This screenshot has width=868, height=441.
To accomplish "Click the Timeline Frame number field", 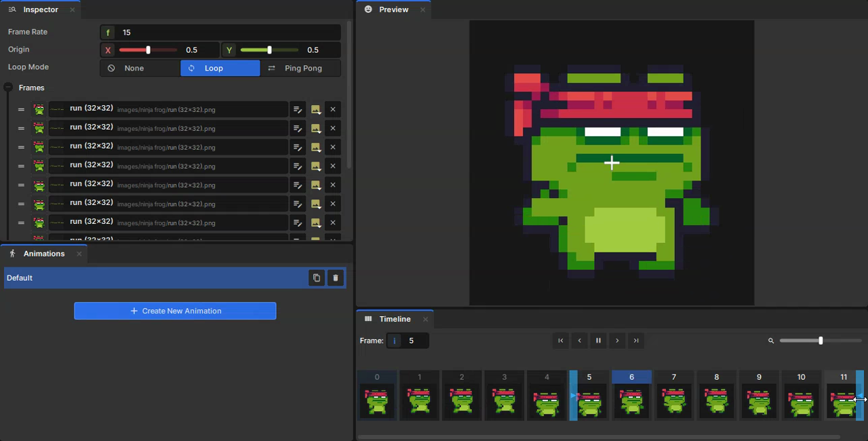I will coord(408,341).
